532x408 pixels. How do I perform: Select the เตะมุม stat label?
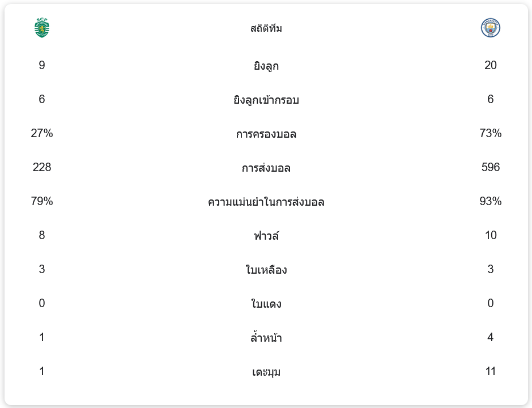(266, 372)
